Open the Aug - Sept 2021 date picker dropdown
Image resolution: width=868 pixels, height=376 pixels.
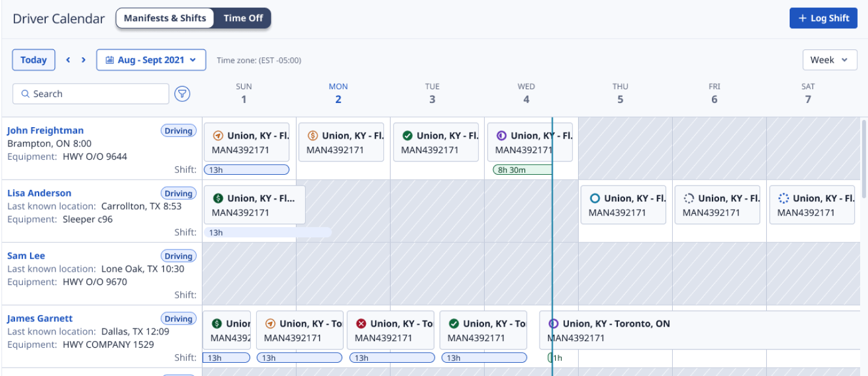pos(151,60)
